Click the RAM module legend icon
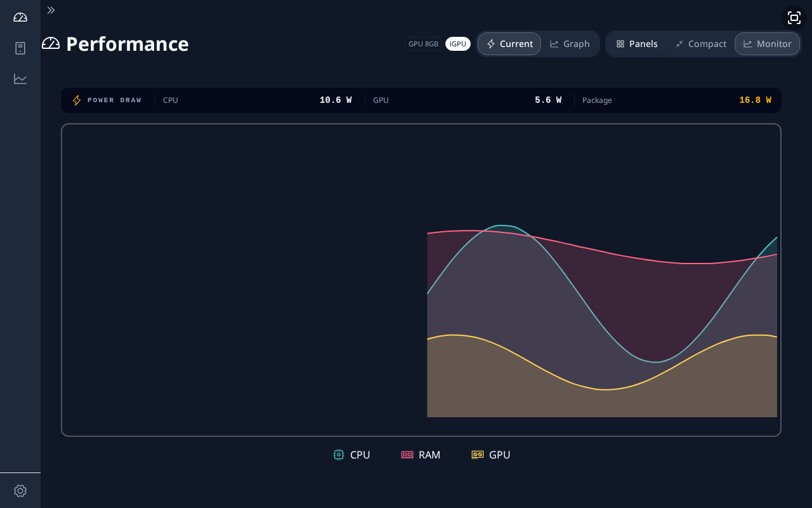Viewport: 812px width, 508px height. pyautogui.click(x=407, y=455)
